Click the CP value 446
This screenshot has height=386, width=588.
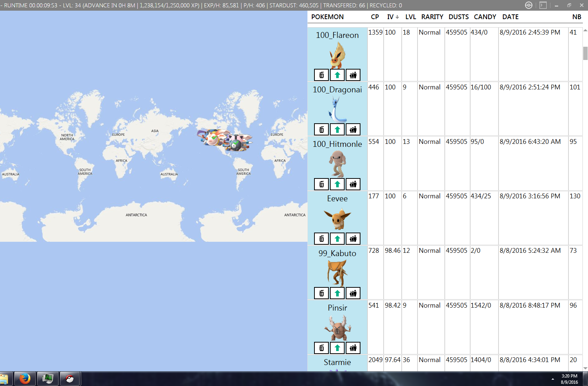pyautogui.click(x=374, y=87)
